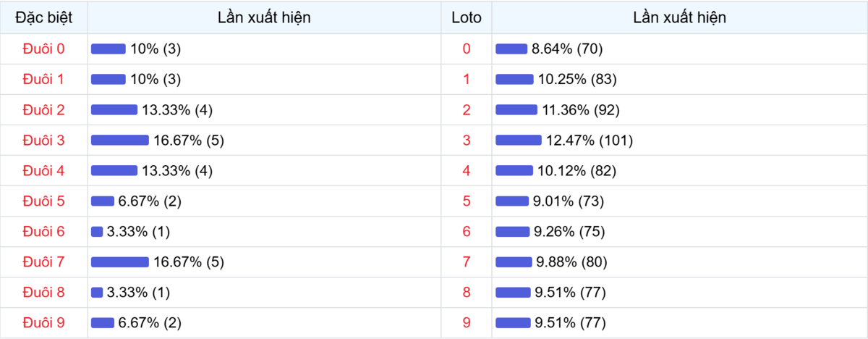
Task: Click the Loto column header
Action: (x=466, y=17)
